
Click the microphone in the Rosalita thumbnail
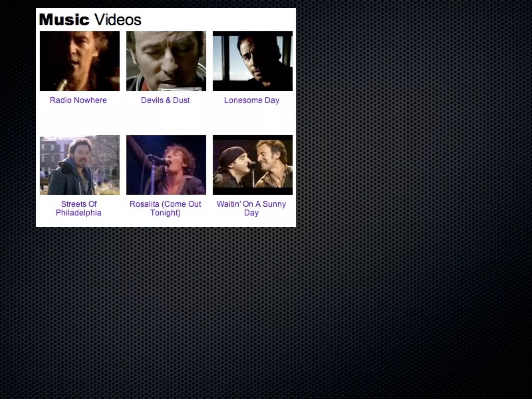(158, 160)
